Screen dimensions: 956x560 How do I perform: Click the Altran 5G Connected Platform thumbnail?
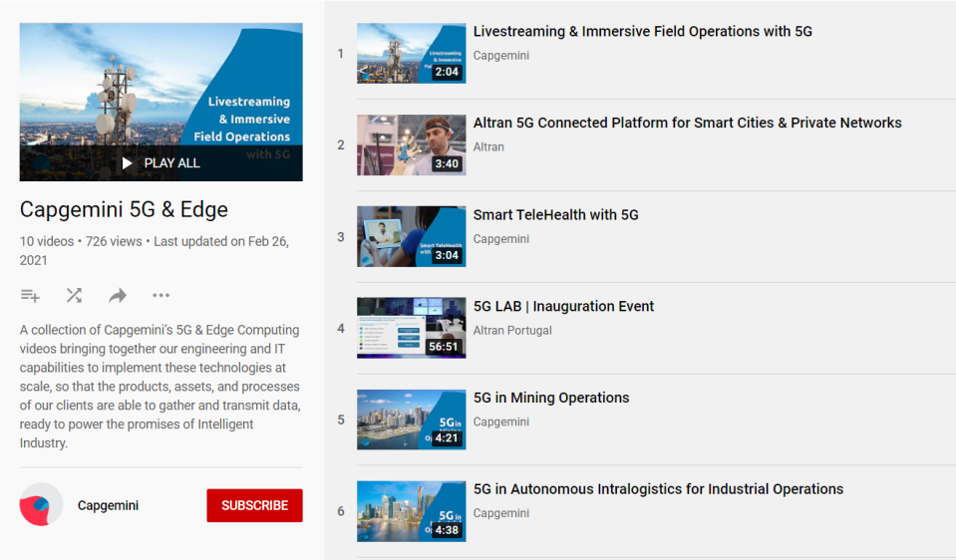(x=411, y=144)
